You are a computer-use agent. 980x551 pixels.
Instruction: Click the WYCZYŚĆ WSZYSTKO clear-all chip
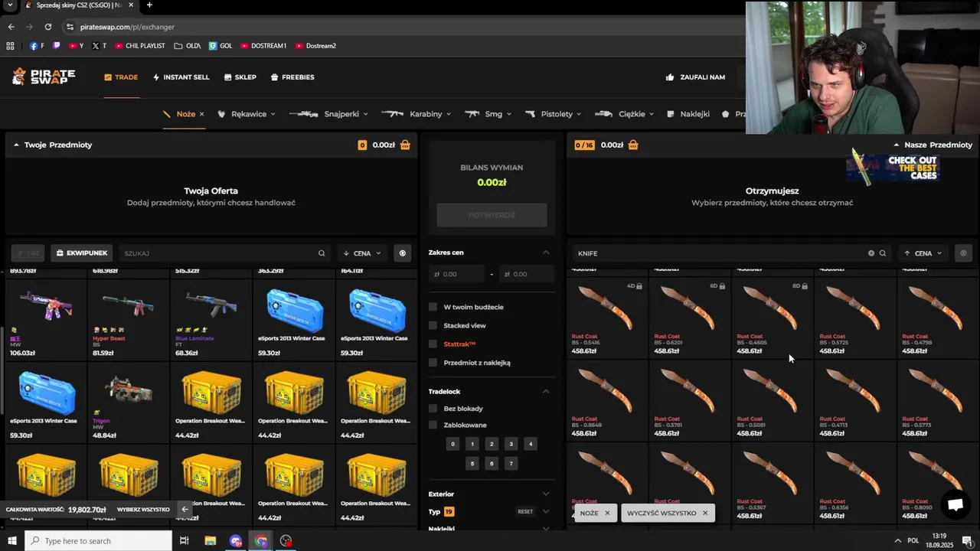click(x=668, y=513)
